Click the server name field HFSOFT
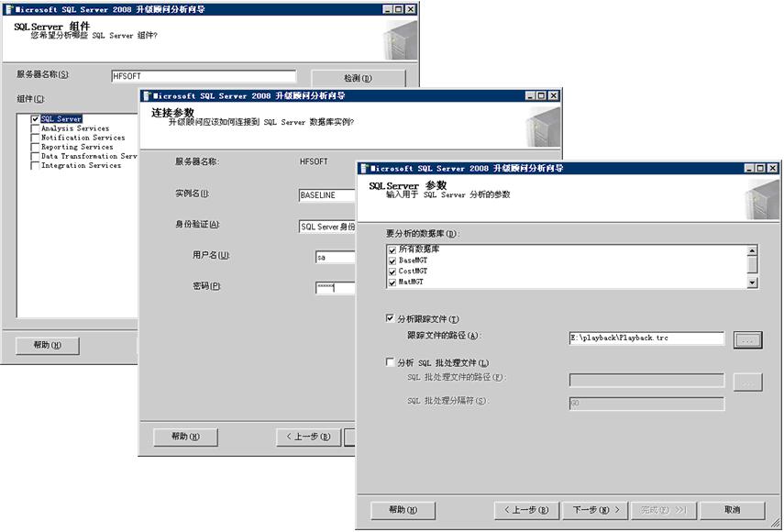 point(204,76)
